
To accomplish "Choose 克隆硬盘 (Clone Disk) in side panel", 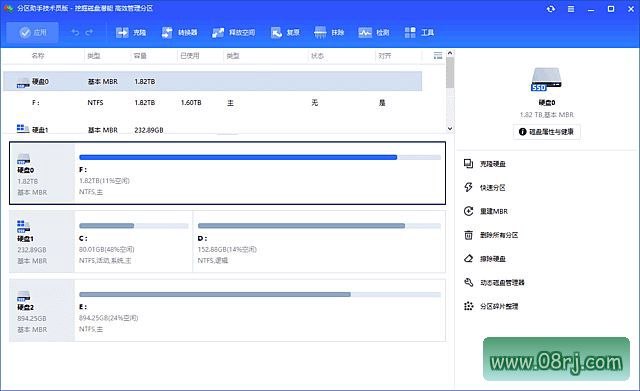I will 485,164.
